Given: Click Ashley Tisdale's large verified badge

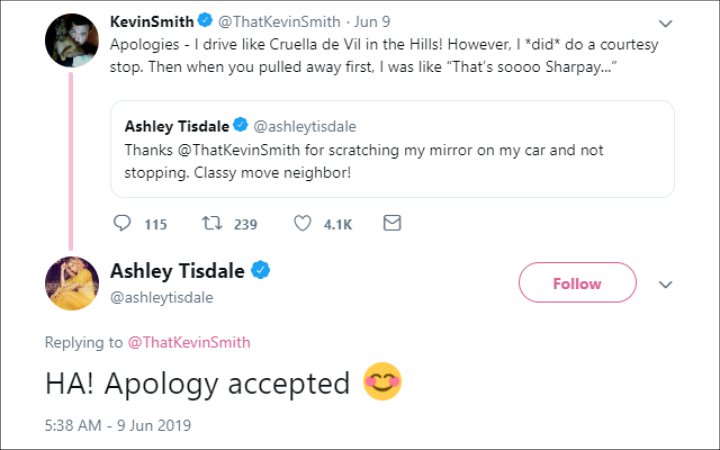Looking at the screenshot, I should point(260,270).
